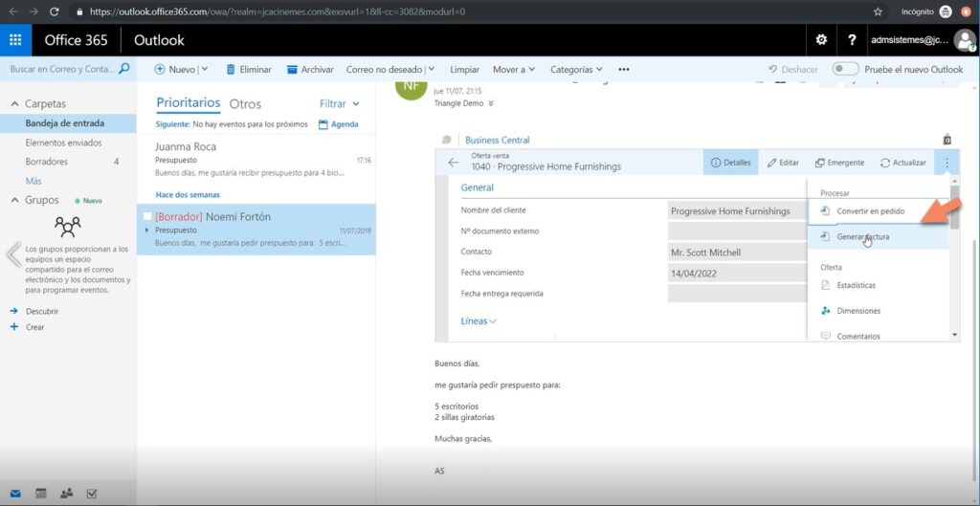Open the People icon in bottom bar
The height and width of the screenshot is (506, 980).
66,494
